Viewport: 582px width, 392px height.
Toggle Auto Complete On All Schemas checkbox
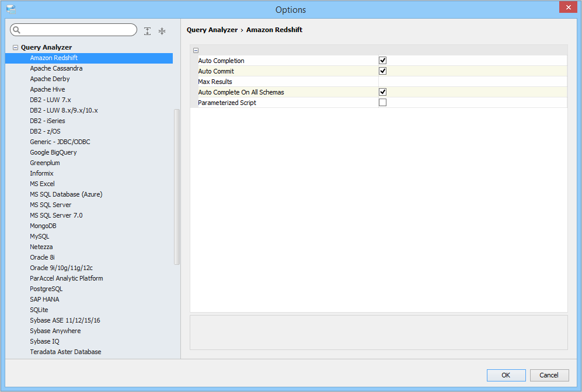(x=382, y=92)
